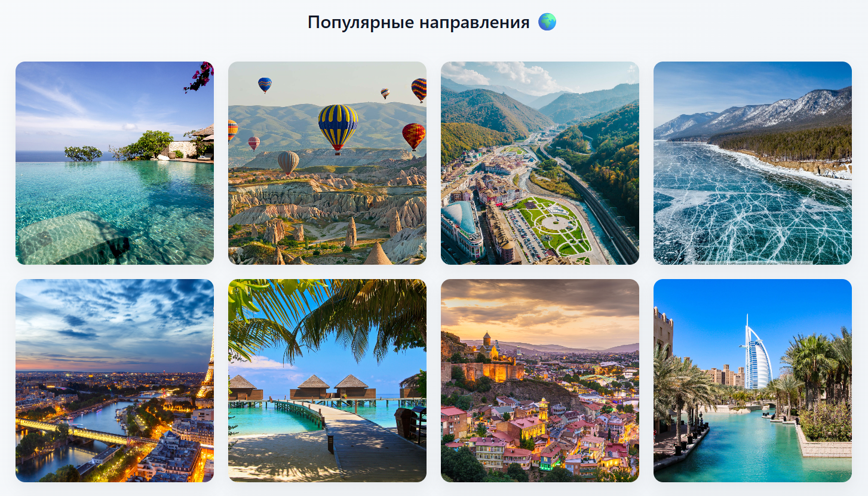Open the frozen lake with cracked ice card
868x496 pixels.
coord(753,163)
